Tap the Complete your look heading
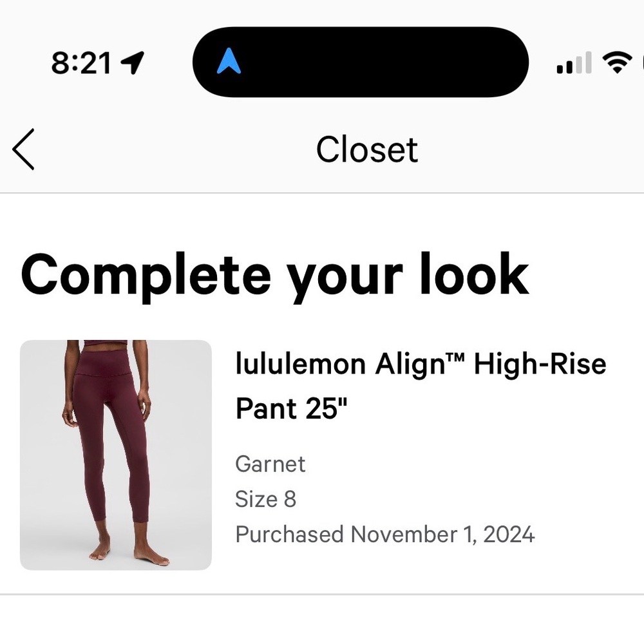Viewport: 644px width, 644px height. [x=274, y=274]
